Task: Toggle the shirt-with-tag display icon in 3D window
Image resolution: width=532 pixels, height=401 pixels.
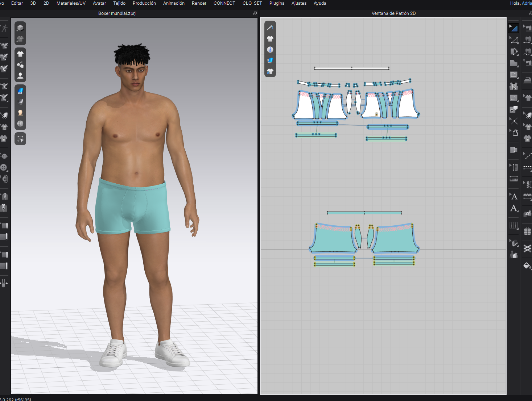Action: pyautogui.click(x=20, y=65)
